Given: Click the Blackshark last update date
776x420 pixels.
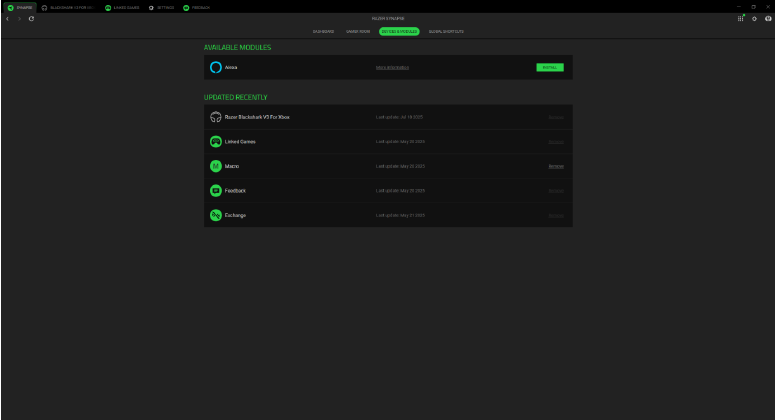Looking at the screenshot, I should (399, 117).
